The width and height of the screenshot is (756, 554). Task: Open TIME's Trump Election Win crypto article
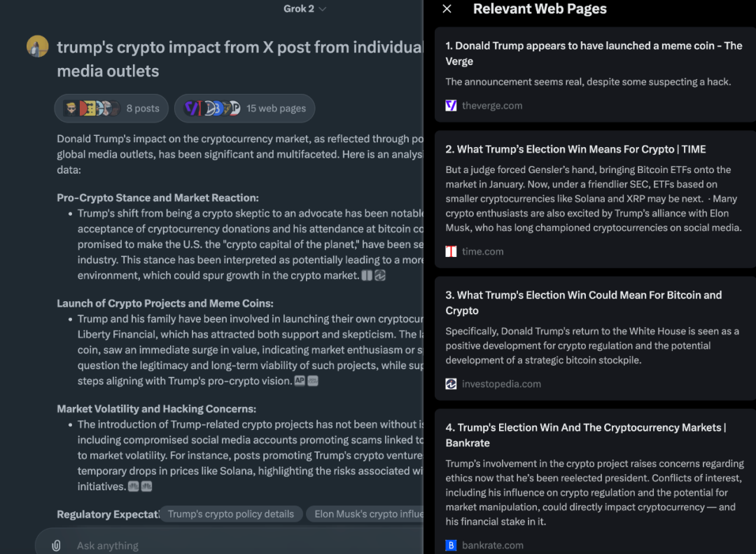coord(575,149)
